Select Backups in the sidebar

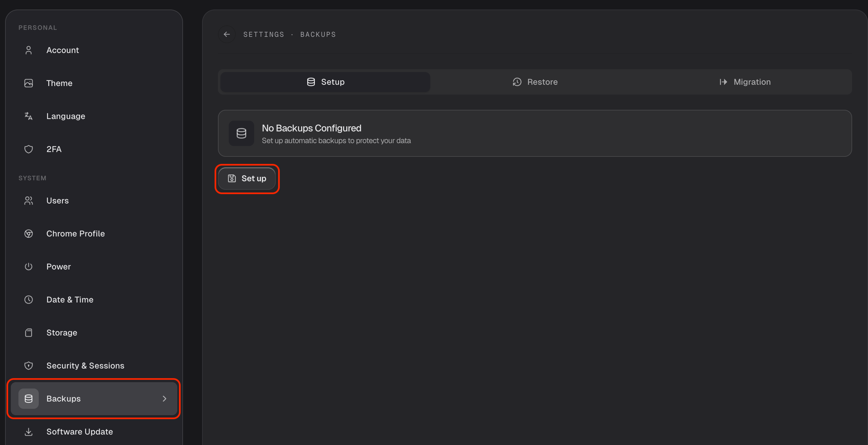94,399
